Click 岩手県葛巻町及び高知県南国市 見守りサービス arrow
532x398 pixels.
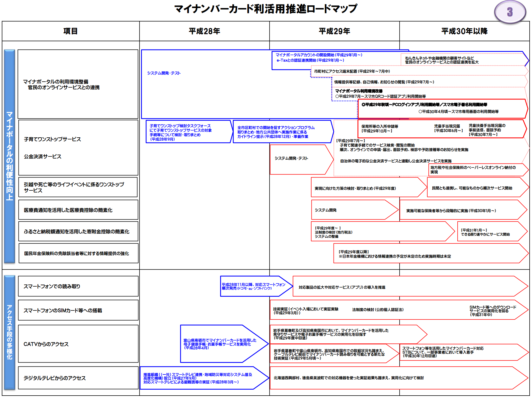tap(348, 334)
